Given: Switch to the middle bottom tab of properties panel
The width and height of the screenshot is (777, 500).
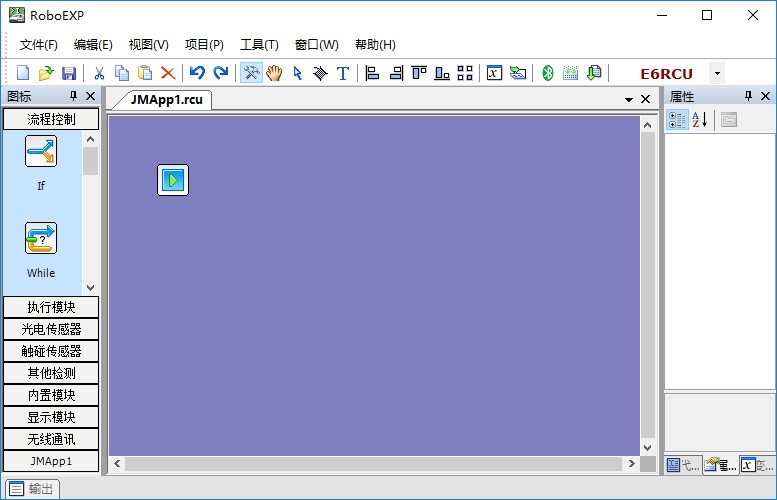Looking at the screenshot, I should [720, 465].
